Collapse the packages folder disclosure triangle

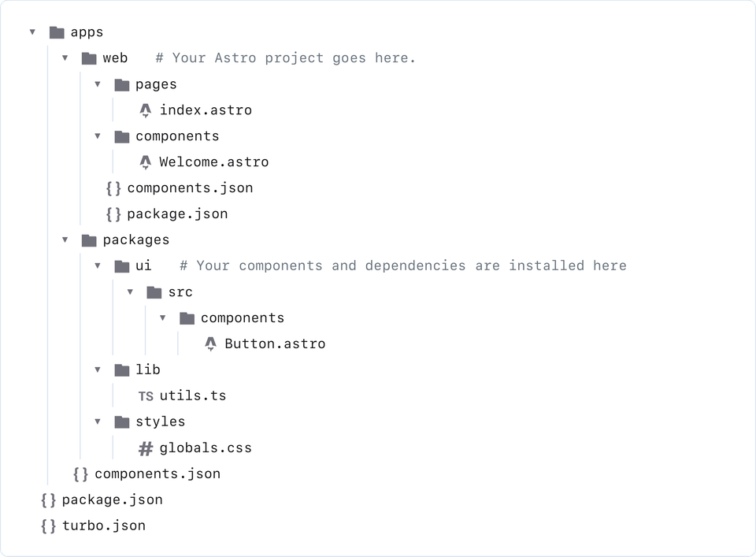(65, 240)
